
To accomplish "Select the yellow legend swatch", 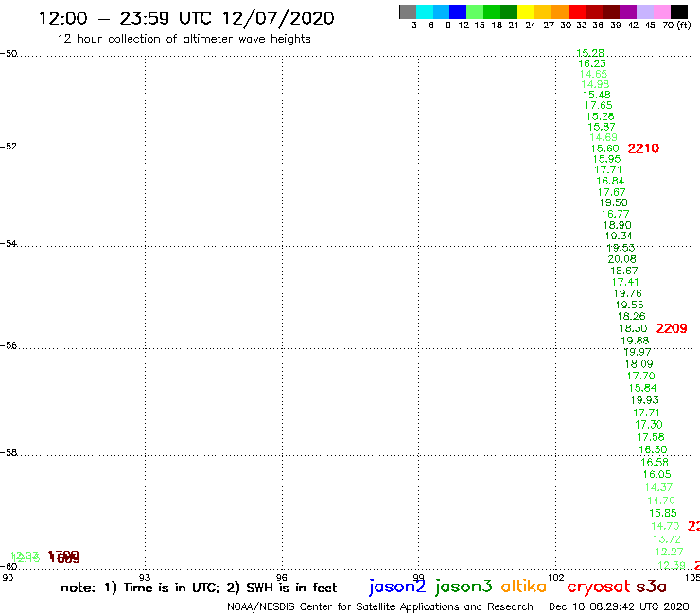I will pos(526,11).
